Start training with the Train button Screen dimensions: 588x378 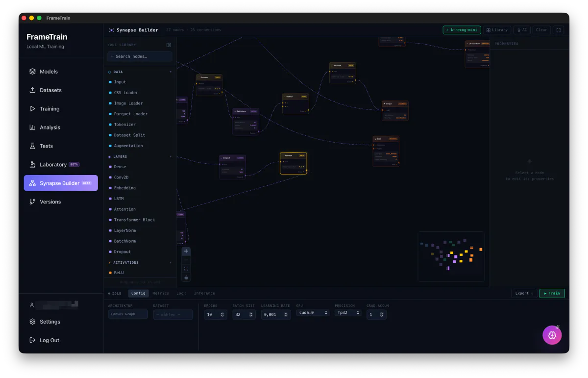[x=552, y=293]
